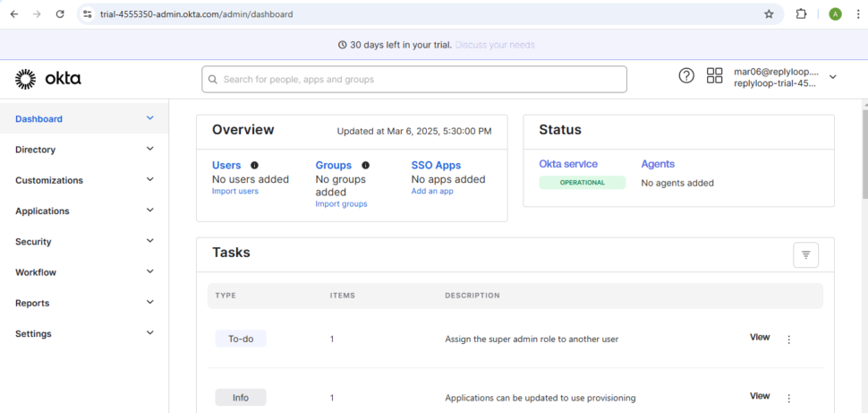Reload the page with the refresh icon
This screenshot has height=413, width=868.
tap(60, 14)
